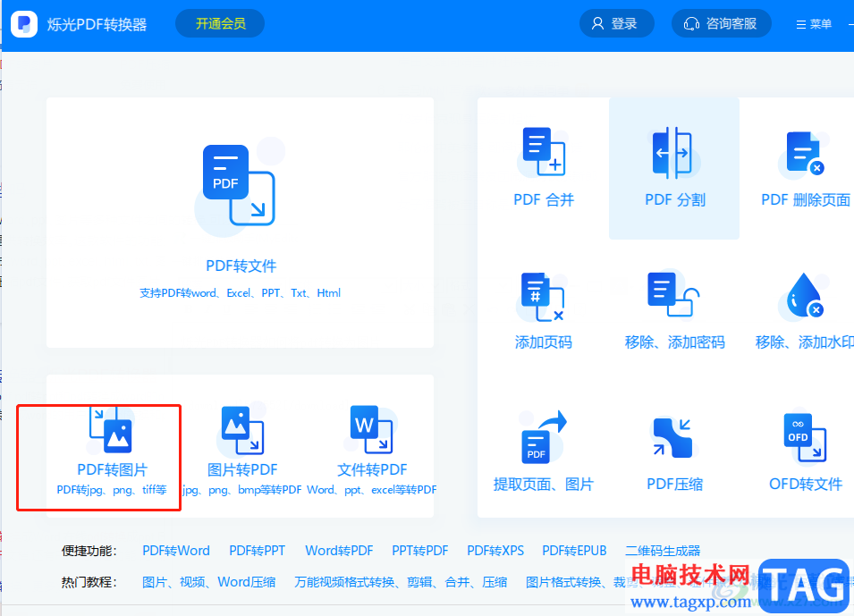Click the 开通会员 button
The width and height of the screenshot is (854, 616).
tap(220, 23)
